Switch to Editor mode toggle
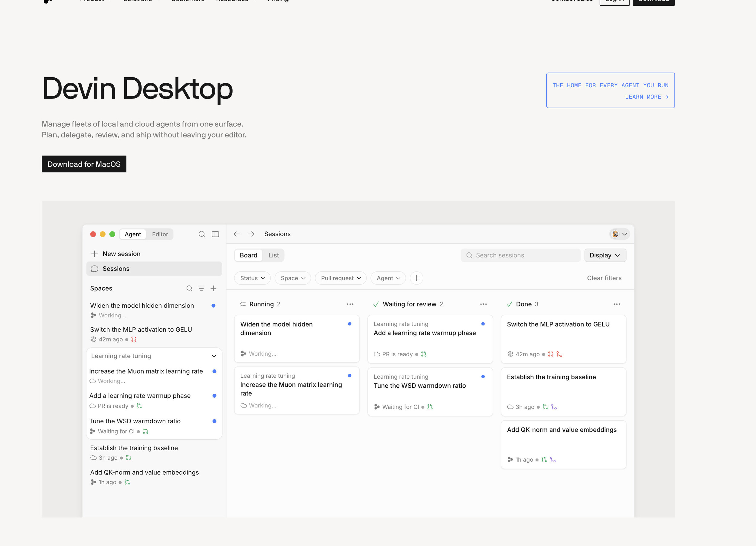This screenshot has width=756, height=546. pos(160,234)
